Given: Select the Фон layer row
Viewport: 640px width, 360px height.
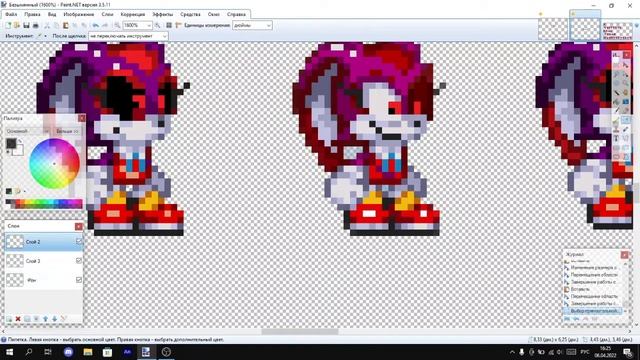Looking at the screenshot, I should tap(44, 280).
